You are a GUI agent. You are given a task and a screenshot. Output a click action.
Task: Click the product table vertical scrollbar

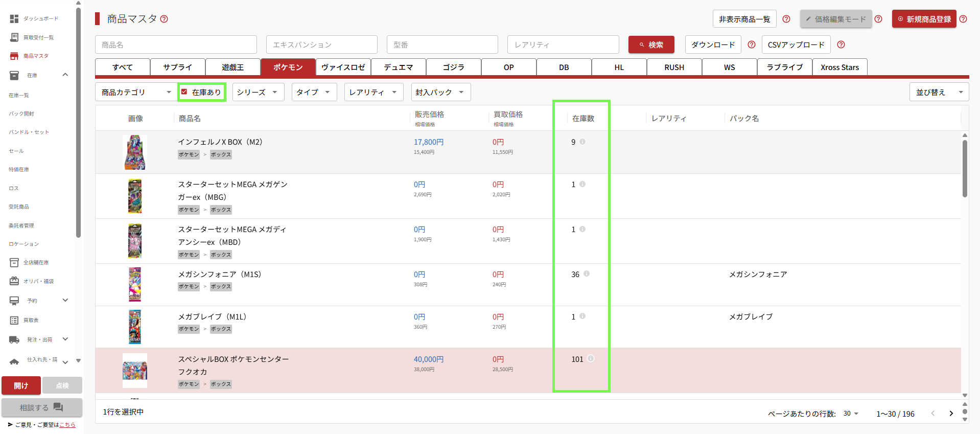[x=965, y=169]
